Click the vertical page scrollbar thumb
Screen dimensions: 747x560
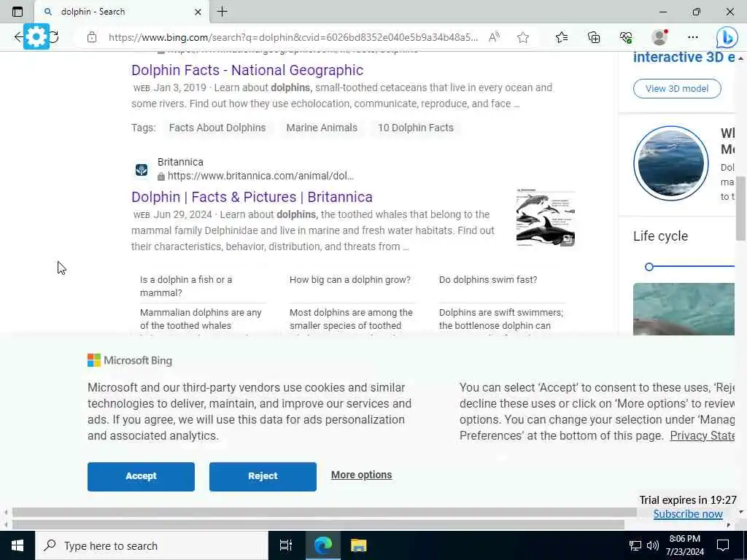(741, 208)
